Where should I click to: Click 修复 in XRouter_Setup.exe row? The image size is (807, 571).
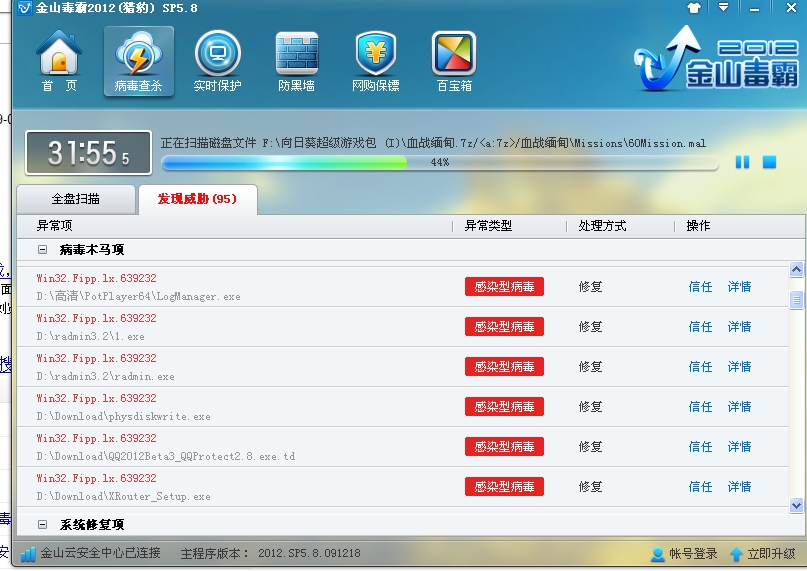coord(590,487)
